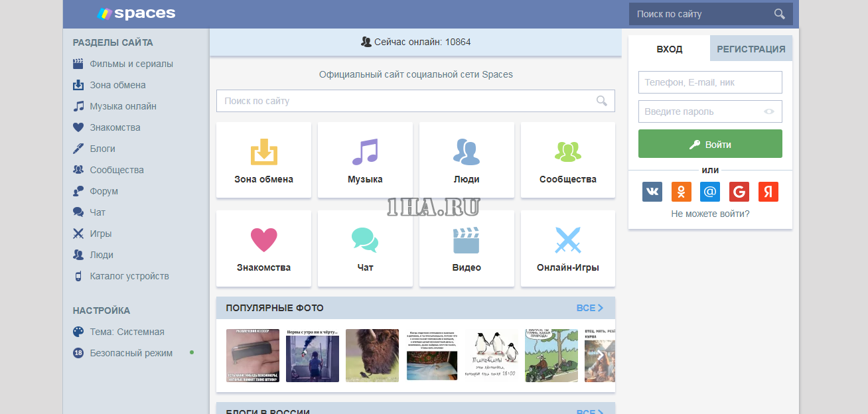Change the Тема: Системная setting
Screen dimensions: 868x414
(x=127, y=332)
